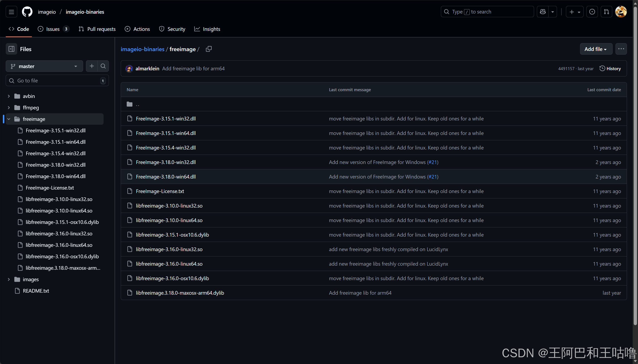This screenshot has height=364, width=638.
Task: Click the search files magnifier icon
Action: (x=103, y=66)
